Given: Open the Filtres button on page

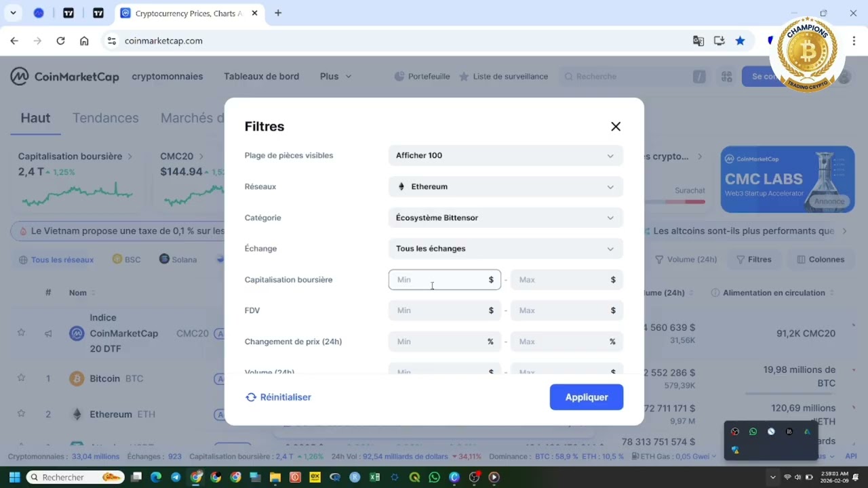Looking at the screenshot, I should tap(753, 260).
